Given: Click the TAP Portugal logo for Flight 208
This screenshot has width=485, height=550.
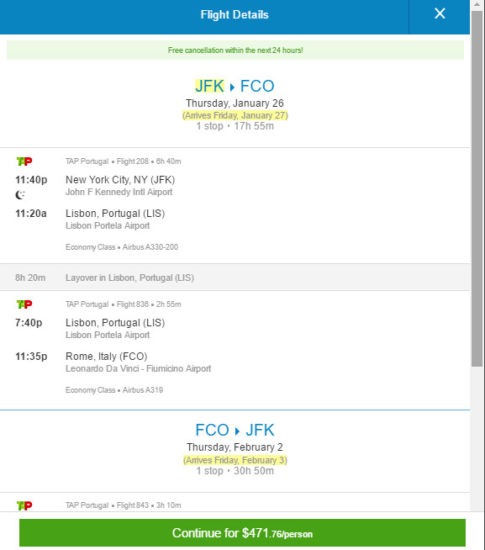Looking at the screenshot, I should point(24,161).
